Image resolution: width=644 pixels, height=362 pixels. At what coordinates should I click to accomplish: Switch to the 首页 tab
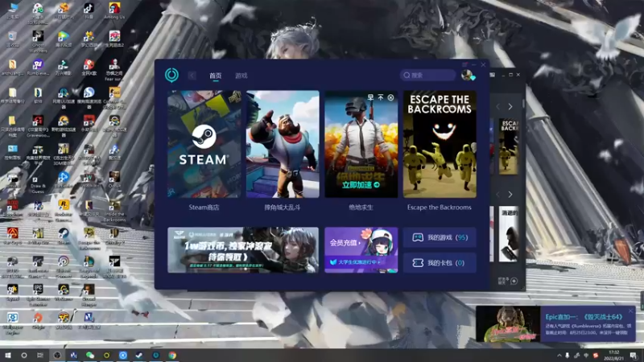215,76
